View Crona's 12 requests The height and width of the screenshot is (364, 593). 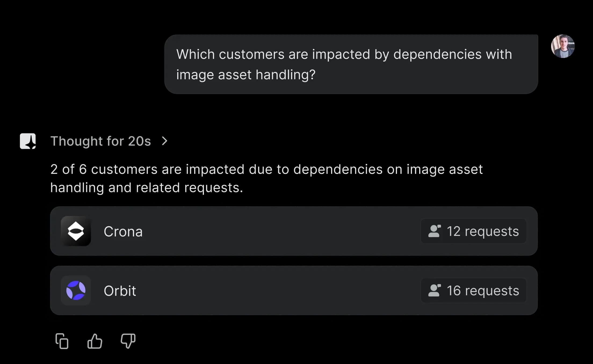tap(473, 231)
